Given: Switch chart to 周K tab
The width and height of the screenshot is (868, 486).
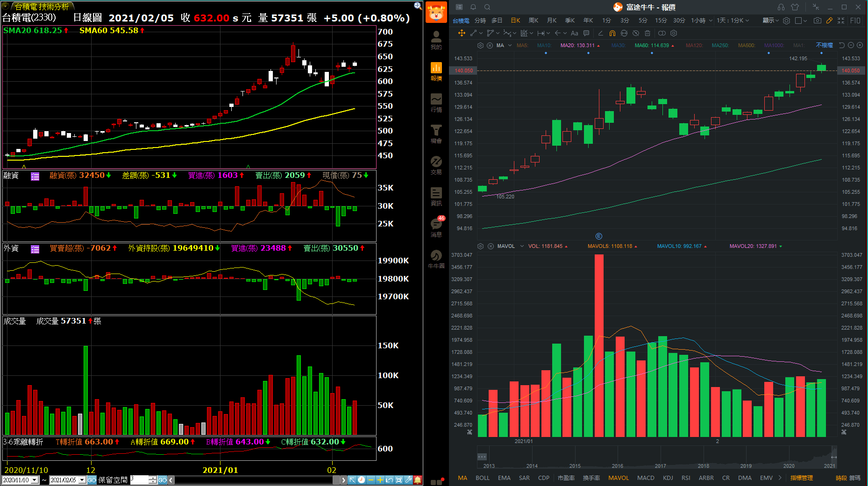Looking at the screenshot, I should coord(534,21).
